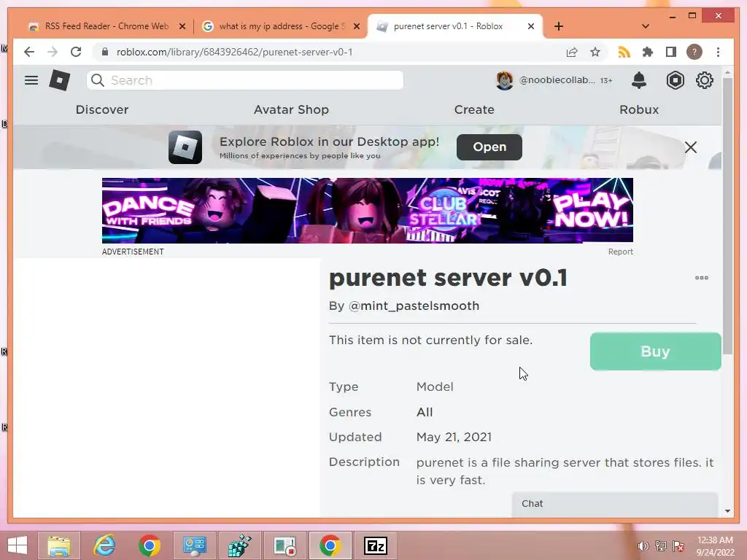Click the Report advertisement link
This screenshot has height=560, width=747.
[x=620, y=252]
